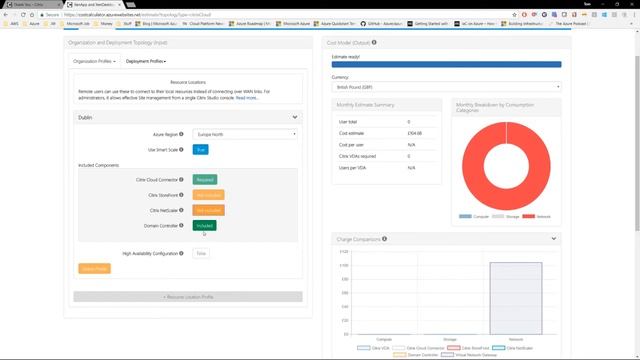Click the Citrix StoreFront legend swatch under chart
The width and height of the screenshot is (640, 360).
(453, 348)
